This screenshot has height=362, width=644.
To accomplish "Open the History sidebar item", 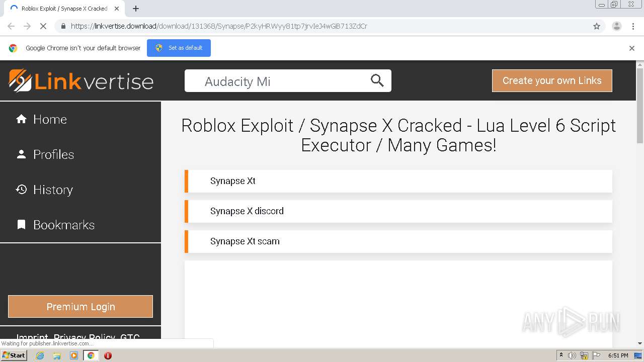I will (80, 190).
